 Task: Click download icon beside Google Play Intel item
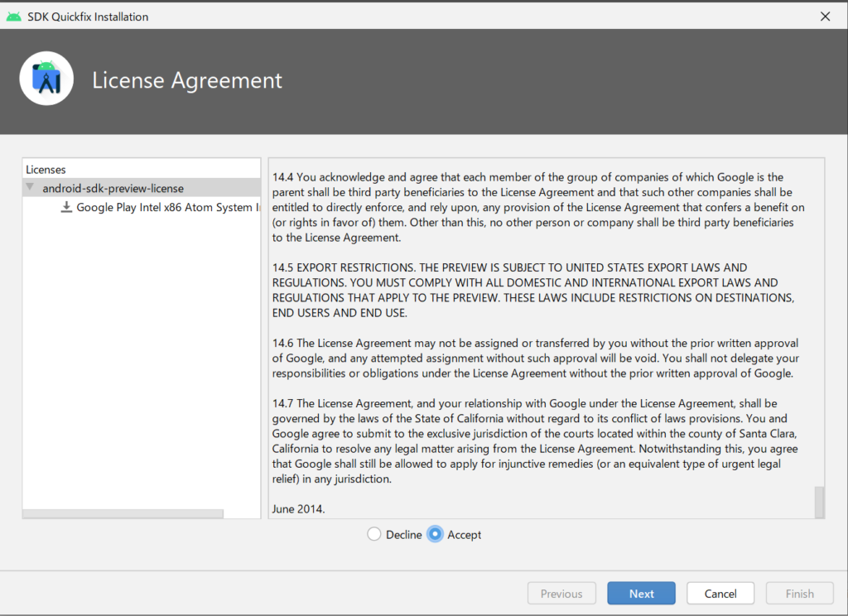click(66, 207)
